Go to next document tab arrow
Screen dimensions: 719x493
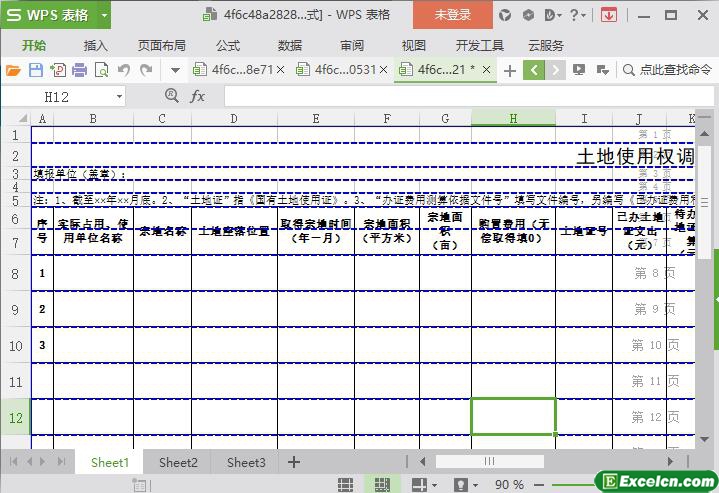(x=555, y=70)
